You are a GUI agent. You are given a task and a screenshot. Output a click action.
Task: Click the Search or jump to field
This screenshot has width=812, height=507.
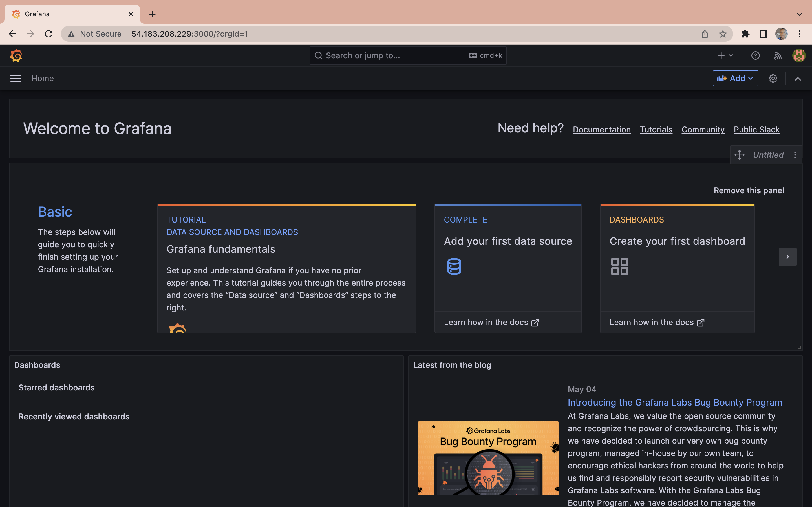(396, 55)
